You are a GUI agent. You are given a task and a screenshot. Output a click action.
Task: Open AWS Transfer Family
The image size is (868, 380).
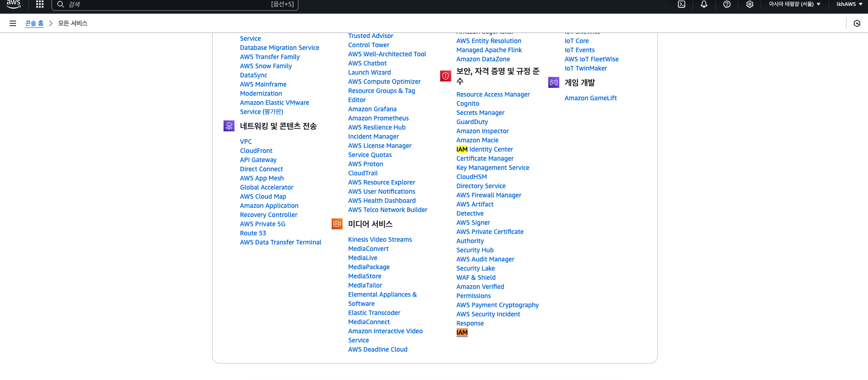270,57
